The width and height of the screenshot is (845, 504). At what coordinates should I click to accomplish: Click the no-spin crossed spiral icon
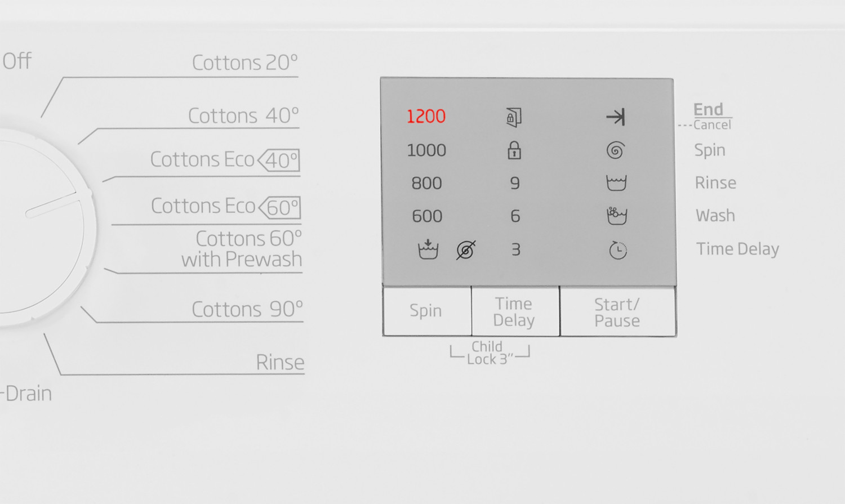coord(466,249)
